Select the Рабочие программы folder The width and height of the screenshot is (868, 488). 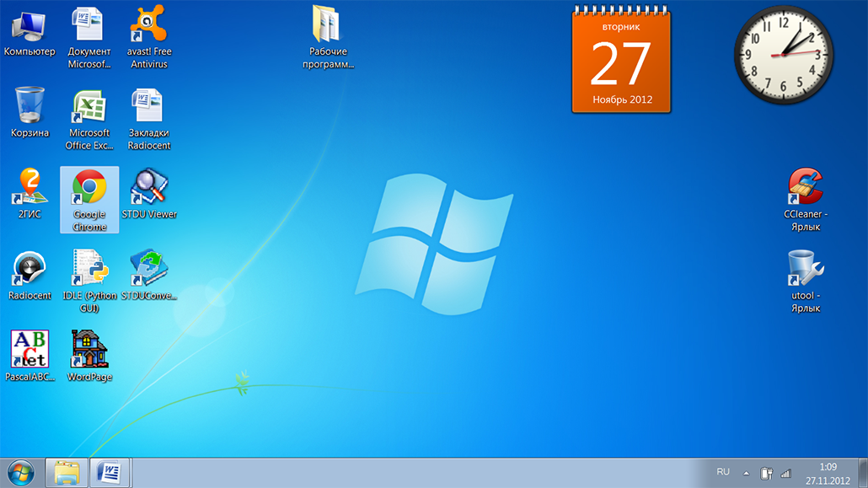[x=328, y=37]
